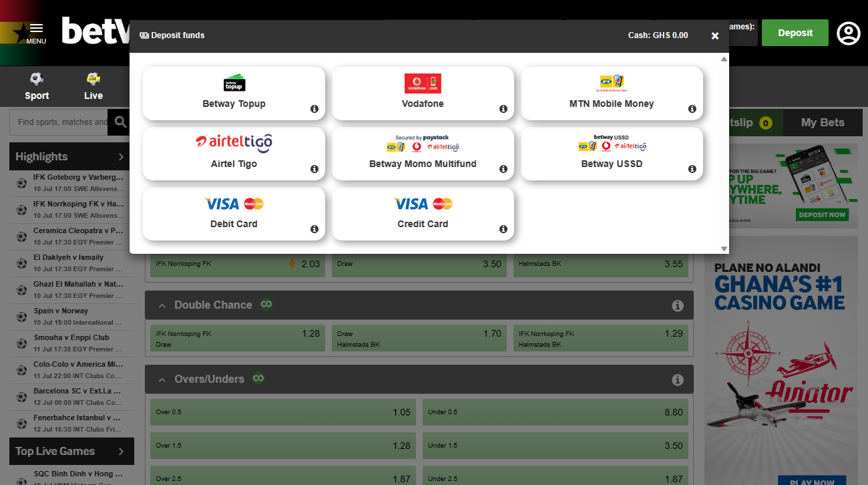This screenshot has height=485, width=868.
Task: Pick Under 1.5 at 3.50
Action: [x=556, y=446]
